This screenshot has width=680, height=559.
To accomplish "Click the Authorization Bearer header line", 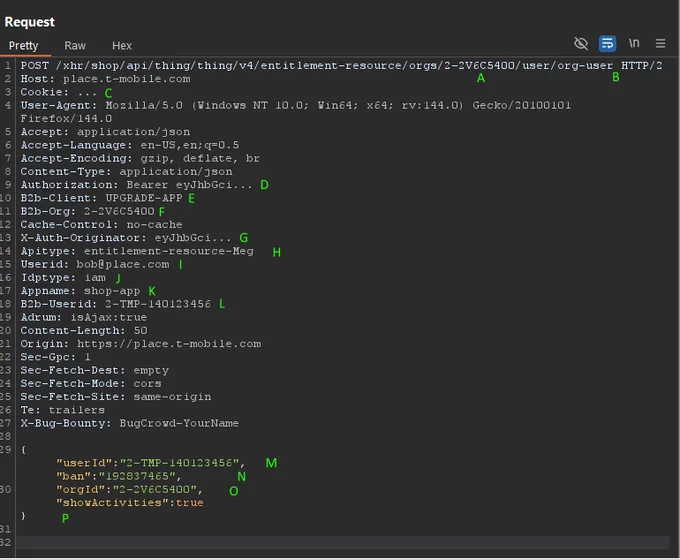I will click(x=136, y=185).
